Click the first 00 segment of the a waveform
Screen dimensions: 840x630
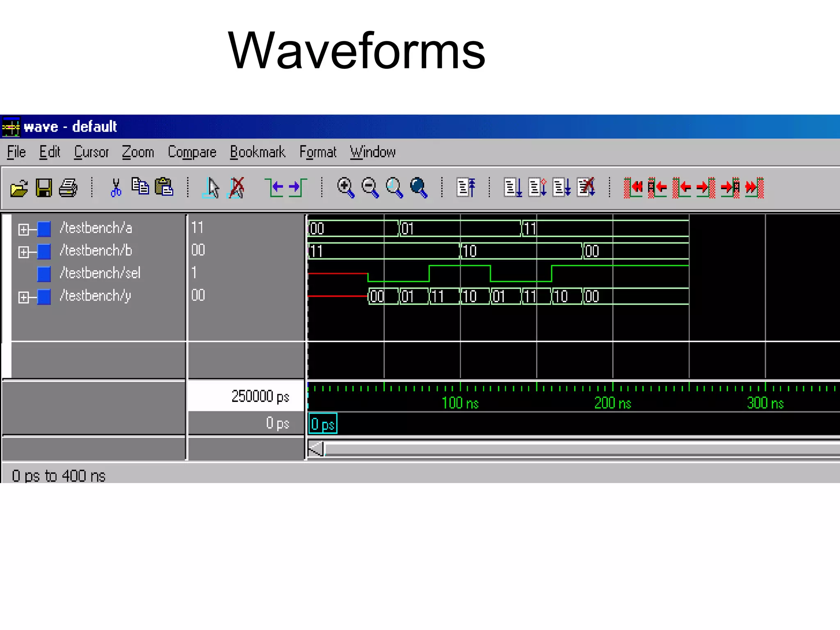[x=353, y=228]
